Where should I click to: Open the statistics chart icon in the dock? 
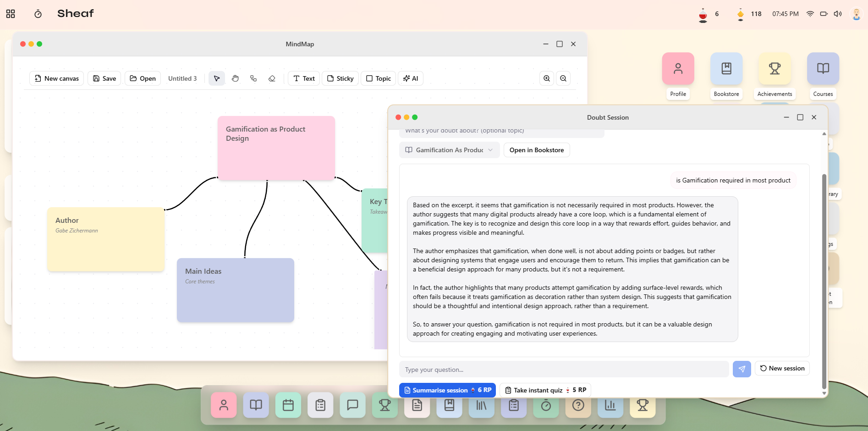tap(610, 405)
